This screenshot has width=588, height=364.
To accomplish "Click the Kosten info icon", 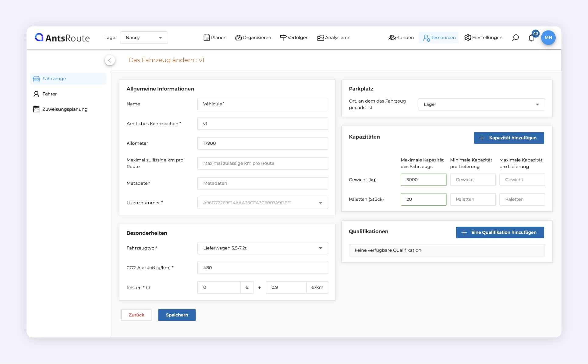I will (x=148, y=288).
